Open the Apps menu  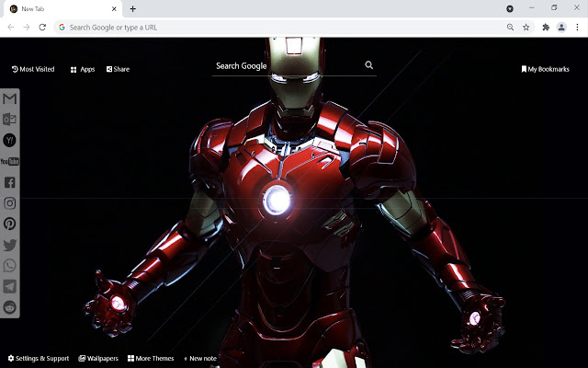(83, 70)
